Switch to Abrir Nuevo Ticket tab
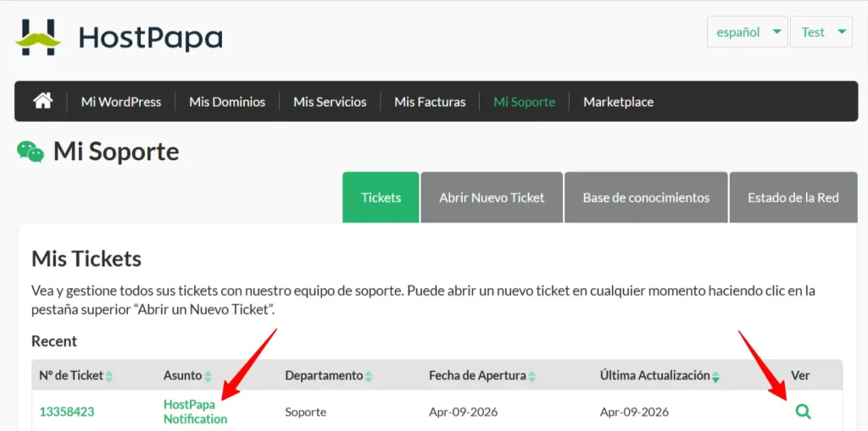Image resolution: width=868 pixels, height=431 pixels. pos(492,197)
